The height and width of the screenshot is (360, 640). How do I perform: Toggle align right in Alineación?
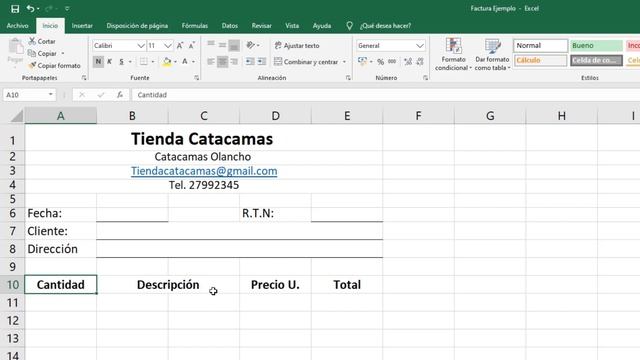[x=234, y=62]
